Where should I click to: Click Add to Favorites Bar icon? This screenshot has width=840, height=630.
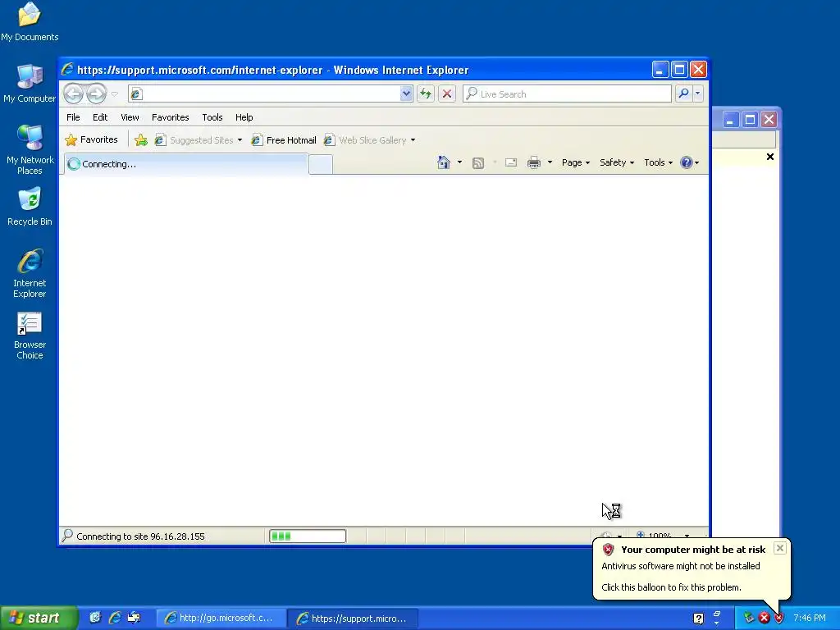click(141, 140)
